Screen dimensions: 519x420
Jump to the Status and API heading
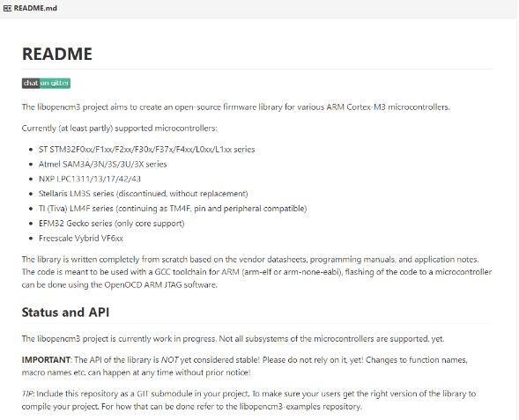(x=65, y=313)
